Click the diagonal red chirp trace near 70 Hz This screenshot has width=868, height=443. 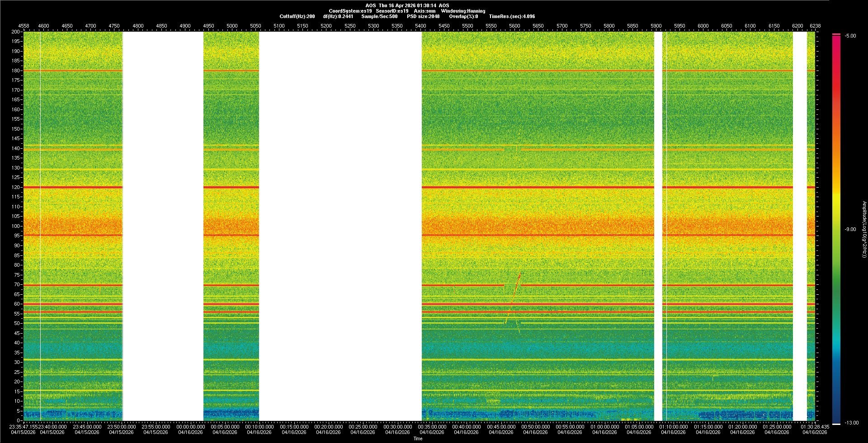[515, 289]
